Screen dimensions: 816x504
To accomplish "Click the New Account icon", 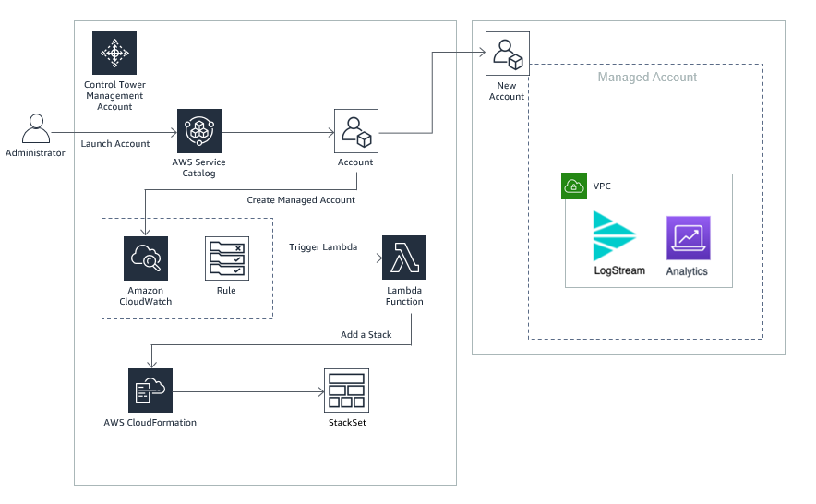I will [508, 54].
